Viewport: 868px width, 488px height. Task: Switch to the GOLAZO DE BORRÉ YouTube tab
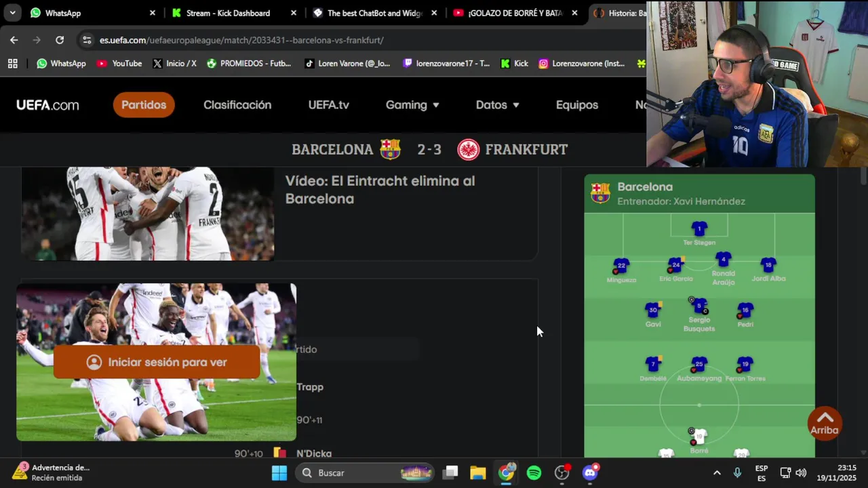pyautogui.click(x=515, y=13)
